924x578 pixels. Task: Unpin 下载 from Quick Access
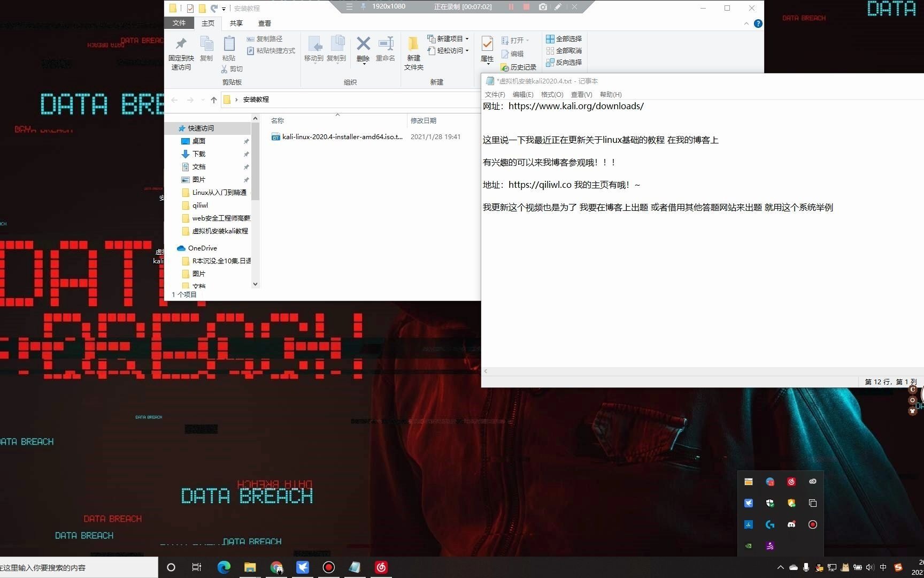(x=246, y=154)
